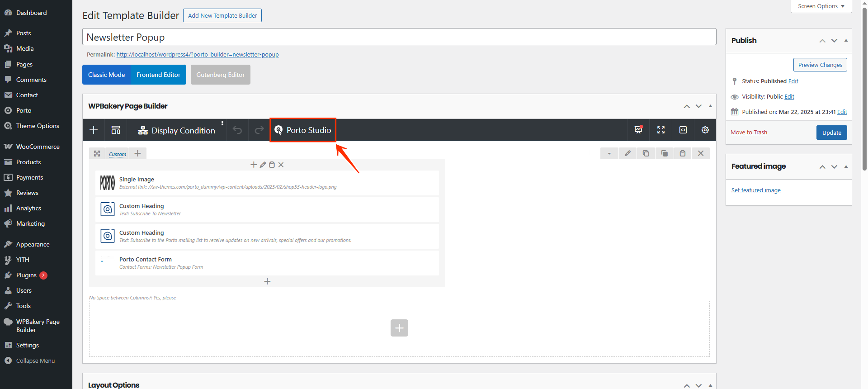Open the Screen Options dropdown
868x389 pixels.
821,6
